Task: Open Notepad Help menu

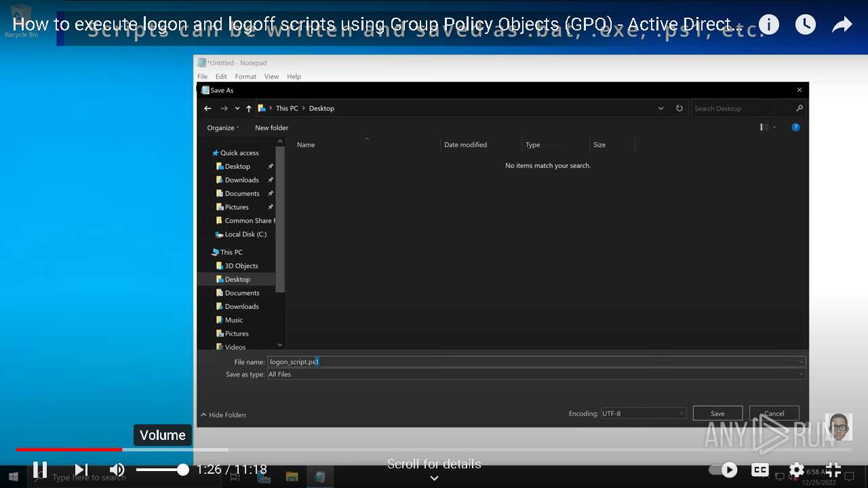Action: tap(294, 77)
